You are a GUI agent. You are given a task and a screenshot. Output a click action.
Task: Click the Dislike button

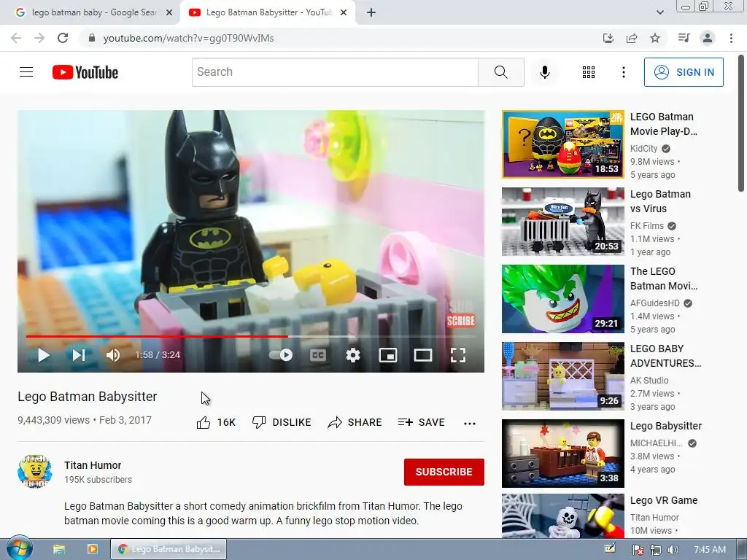point(282,422)
